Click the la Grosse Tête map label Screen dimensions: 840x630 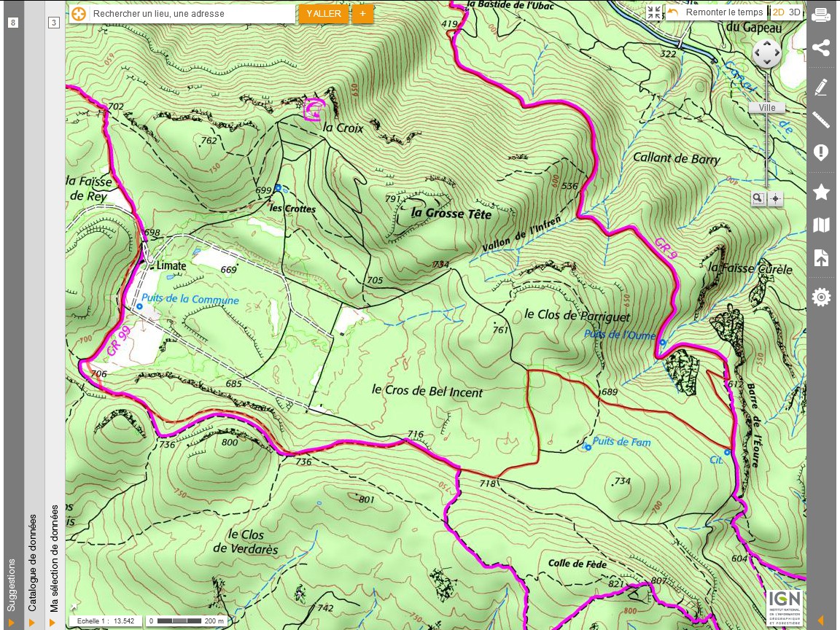coord(451,213)
